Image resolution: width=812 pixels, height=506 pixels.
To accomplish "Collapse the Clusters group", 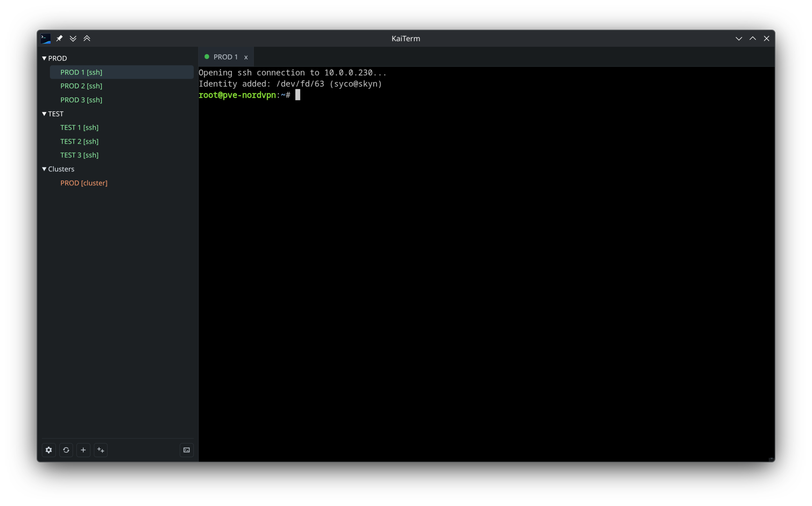I will [44, 169].
